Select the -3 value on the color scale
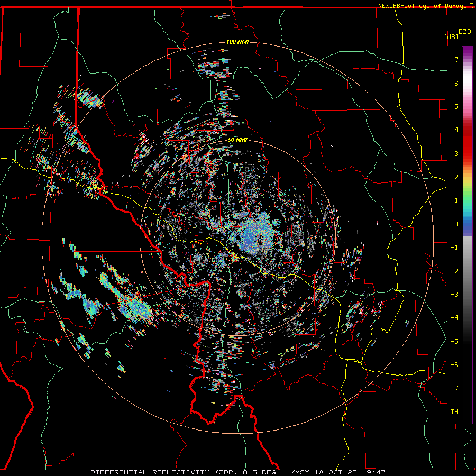The height and width of the screenshot is (476, 476). (x=454, y=295)
